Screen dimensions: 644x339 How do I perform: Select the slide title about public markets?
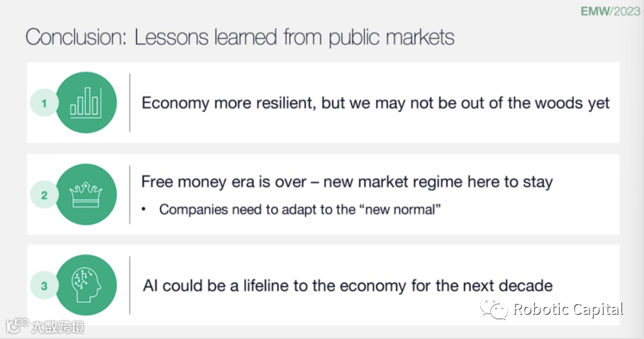(240, 37)
